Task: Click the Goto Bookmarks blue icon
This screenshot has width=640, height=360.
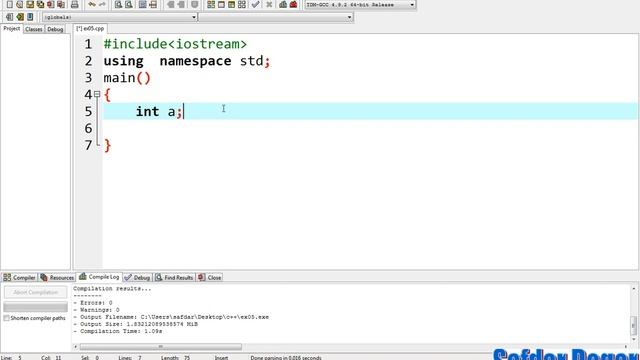Action: (30, 17)
